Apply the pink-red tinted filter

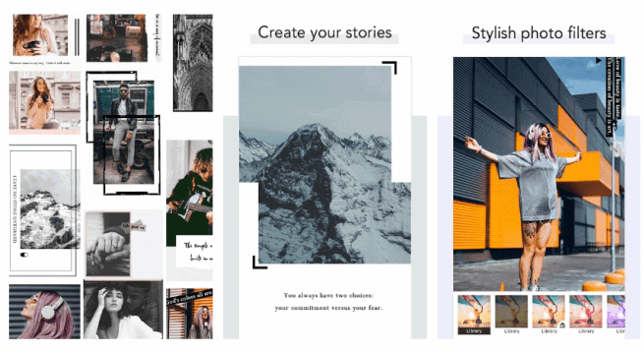pyautogui.click(x=586, y=312)
